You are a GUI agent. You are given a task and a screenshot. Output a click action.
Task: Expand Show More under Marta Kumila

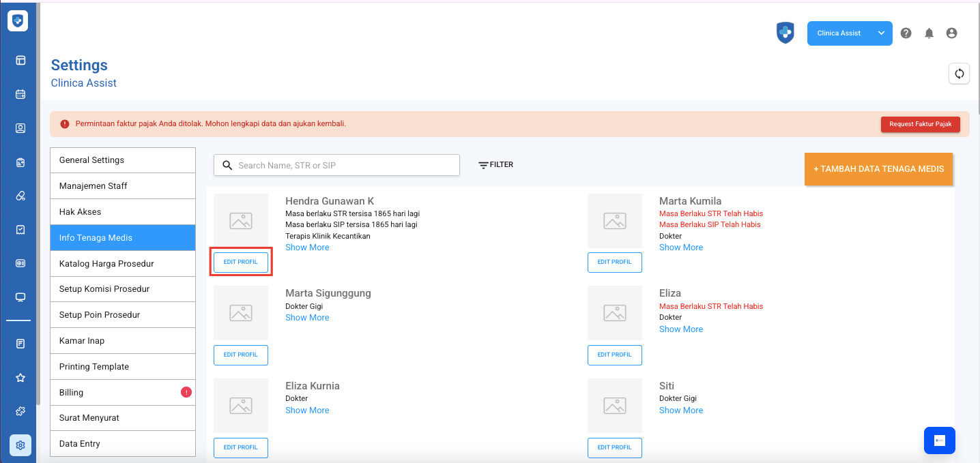pos(680,248)
